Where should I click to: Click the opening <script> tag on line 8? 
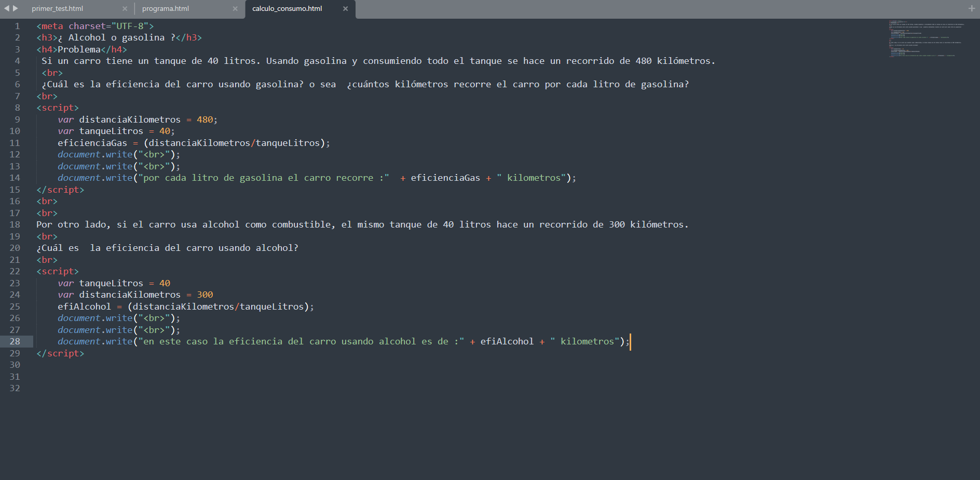(58, 108)
